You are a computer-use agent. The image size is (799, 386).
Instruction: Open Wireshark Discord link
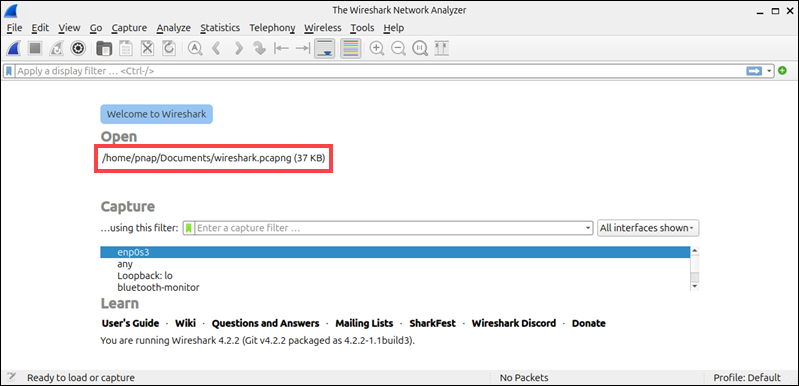[514, 323]
